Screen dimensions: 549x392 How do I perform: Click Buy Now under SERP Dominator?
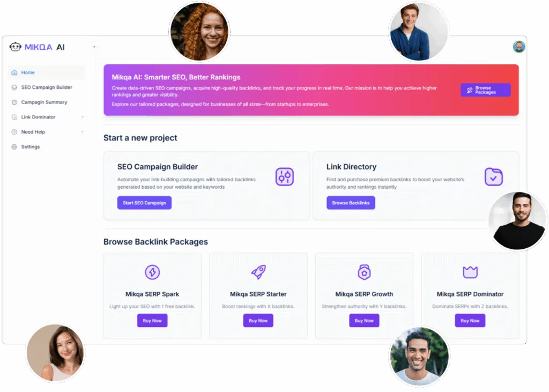470,321
